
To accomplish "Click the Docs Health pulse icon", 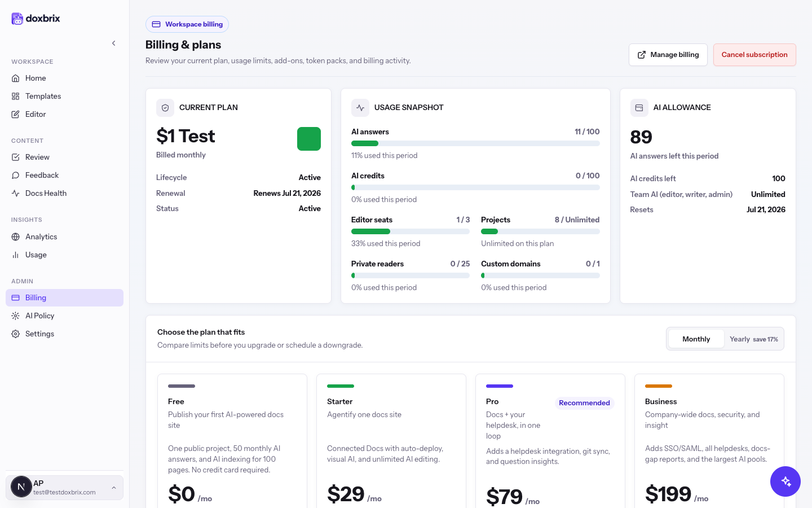I will (16, 193).
